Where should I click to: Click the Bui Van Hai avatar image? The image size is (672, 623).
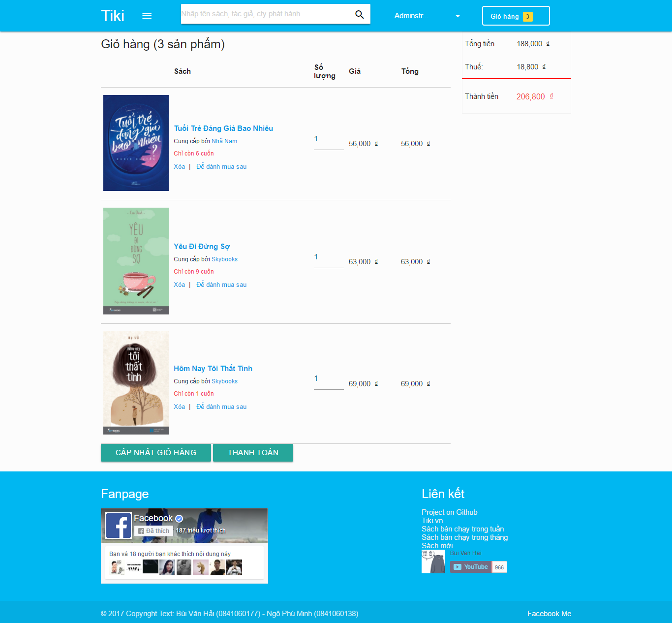433,561
